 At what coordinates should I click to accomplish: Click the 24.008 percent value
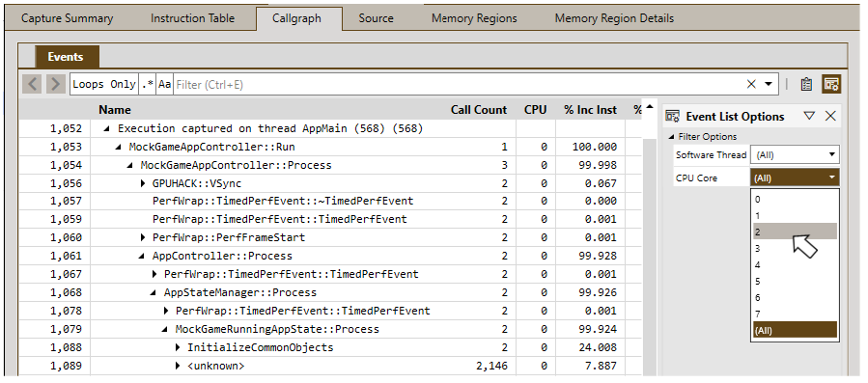[x=598, y=347]
